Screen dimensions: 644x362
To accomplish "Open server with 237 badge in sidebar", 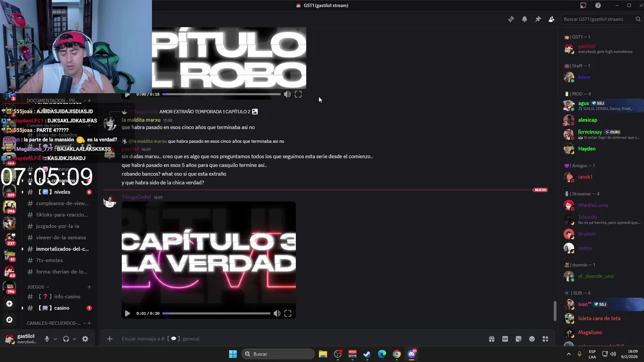I will click(9, 239).
